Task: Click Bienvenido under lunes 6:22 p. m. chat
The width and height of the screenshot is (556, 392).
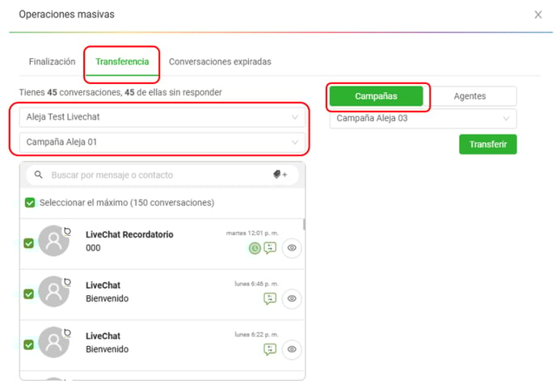Action: tap(107, 349)
